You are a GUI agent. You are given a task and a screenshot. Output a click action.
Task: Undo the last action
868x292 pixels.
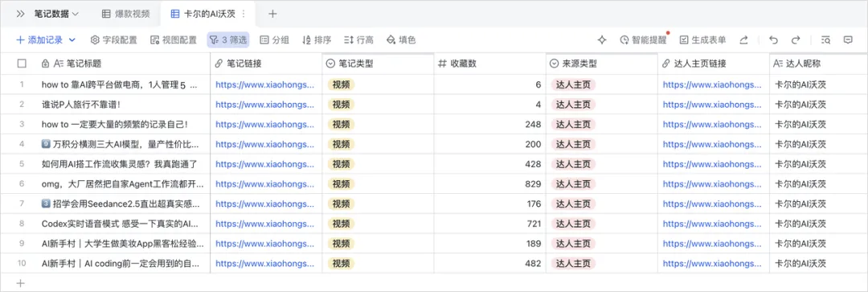tap(774, 40)
